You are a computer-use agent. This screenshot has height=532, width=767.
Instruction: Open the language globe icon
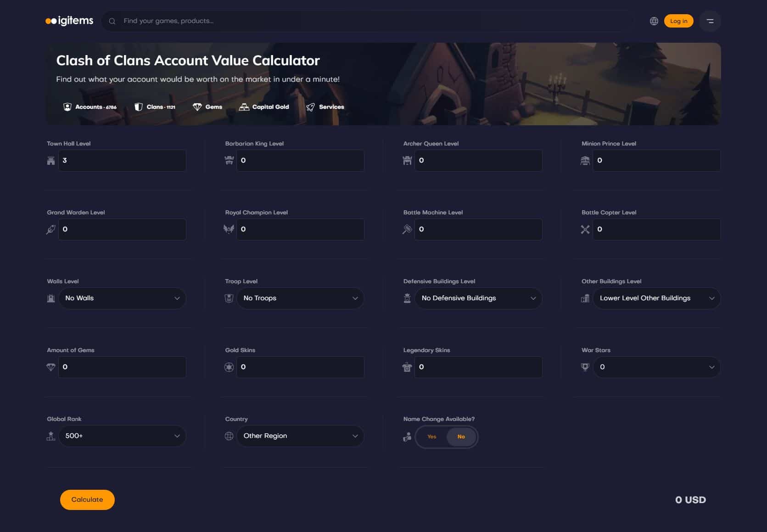(x=654, y=21)
